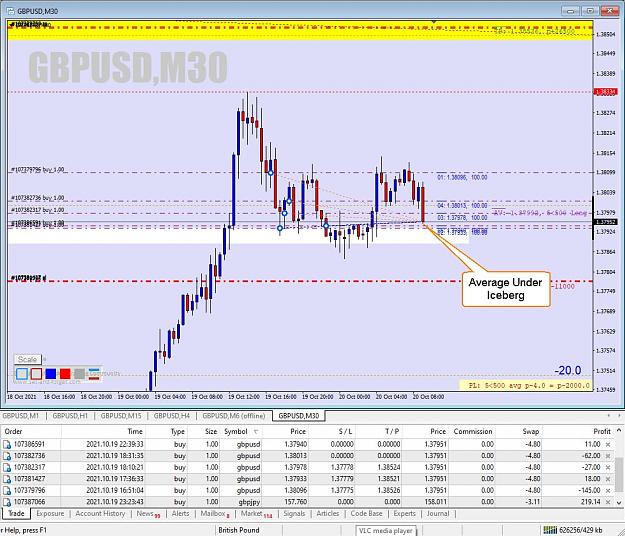Pick the gray swatch in Scale panel

[79, 374]
